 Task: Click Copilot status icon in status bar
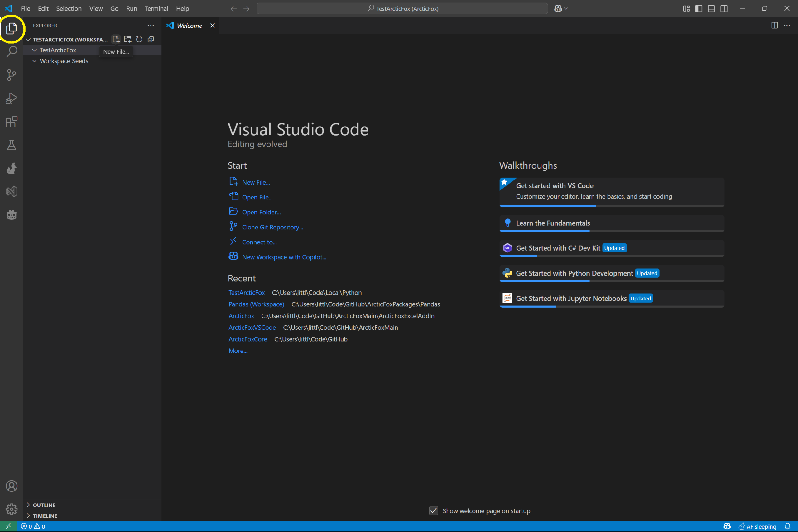[727, 526]
